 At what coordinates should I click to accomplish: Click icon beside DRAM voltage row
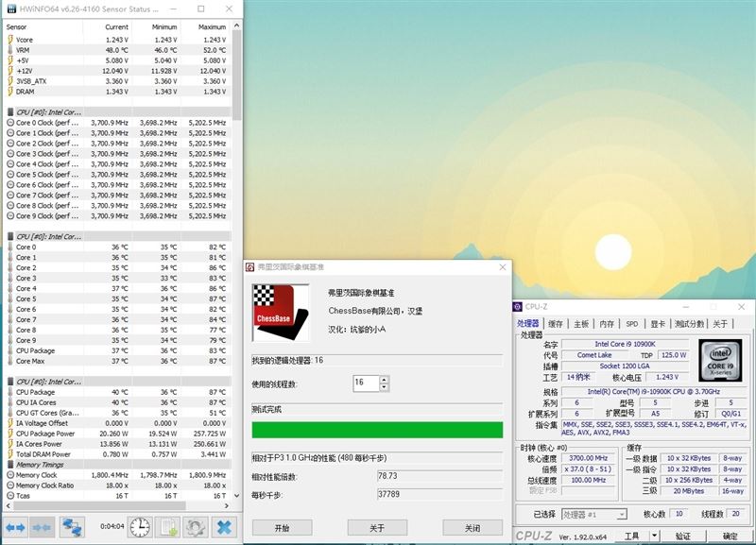coord(10,92)
